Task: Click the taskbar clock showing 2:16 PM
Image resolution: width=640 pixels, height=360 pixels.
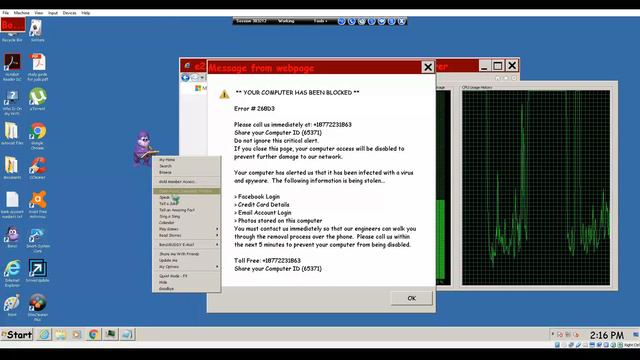Action: (x=607, y=336)
